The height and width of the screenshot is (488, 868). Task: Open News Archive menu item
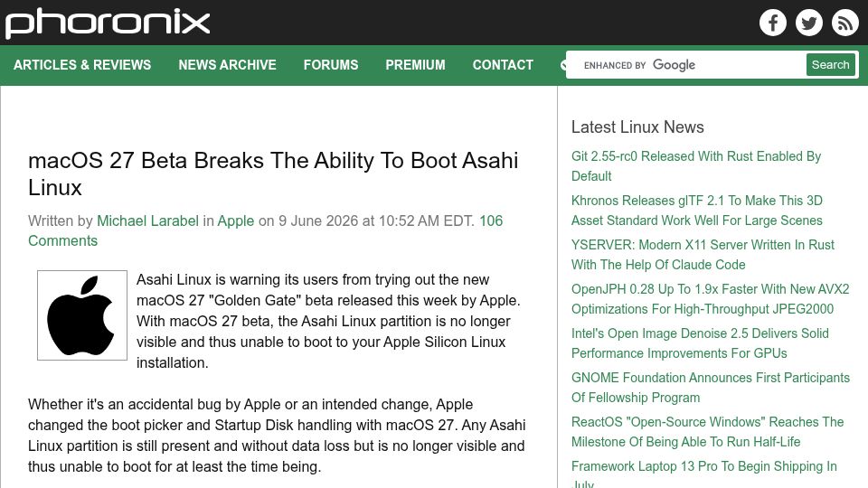[x=227, y=65]
